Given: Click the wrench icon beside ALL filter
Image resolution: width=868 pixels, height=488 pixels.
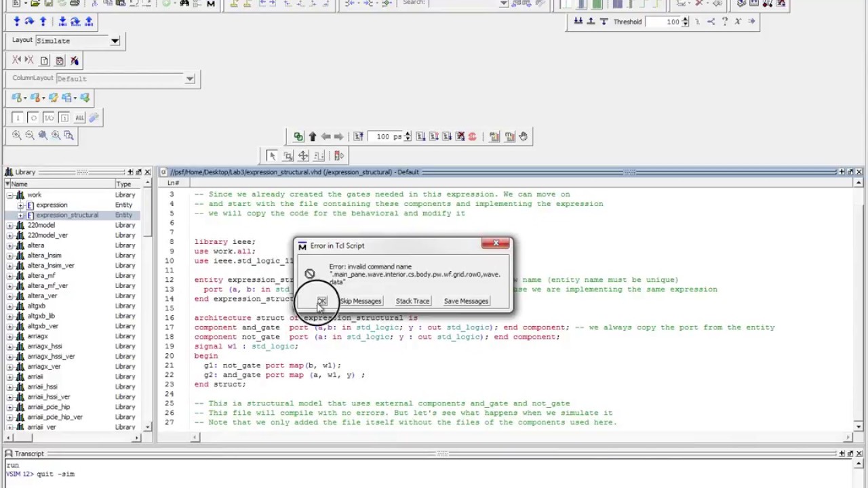Looking at the screenshot, I should coord(94,117).
